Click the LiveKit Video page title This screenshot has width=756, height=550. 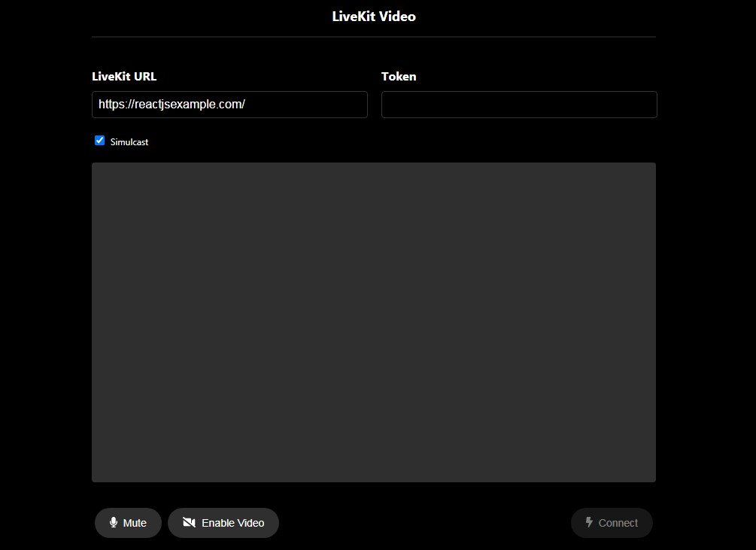pyautogui.click(x=374, y=16)
